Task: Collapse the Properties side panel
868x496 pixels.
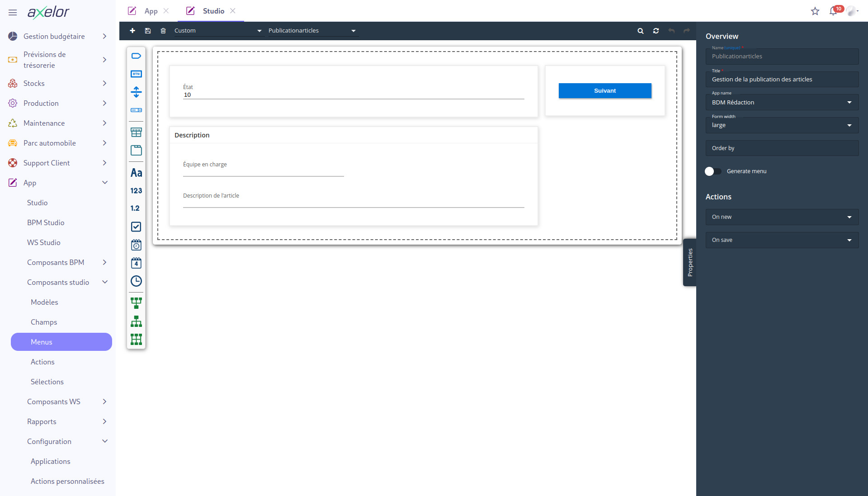Action: pyautogui.click(x=690, y=262)
